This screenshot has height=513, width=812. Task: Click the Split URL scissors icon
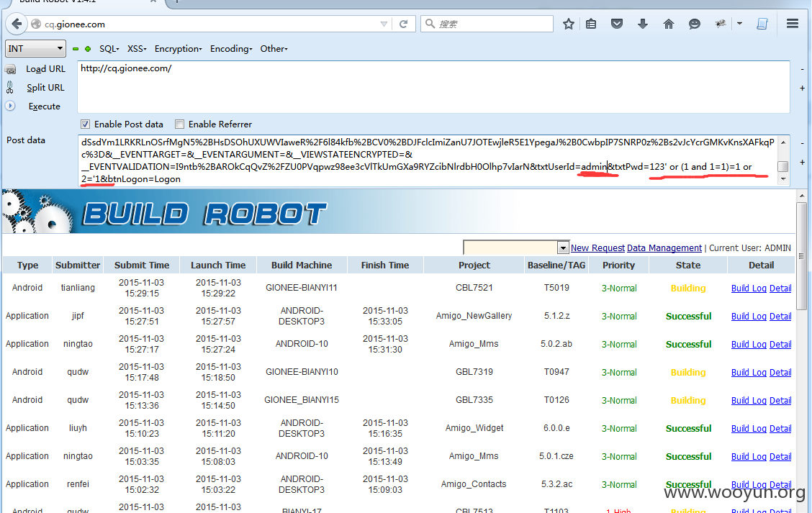coord(10,88)
